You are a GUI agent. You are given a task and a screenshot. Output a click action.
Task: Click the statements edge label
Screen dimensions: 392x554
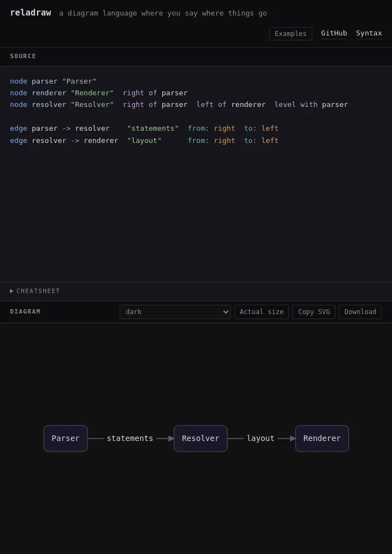click(x=130, y=438)
